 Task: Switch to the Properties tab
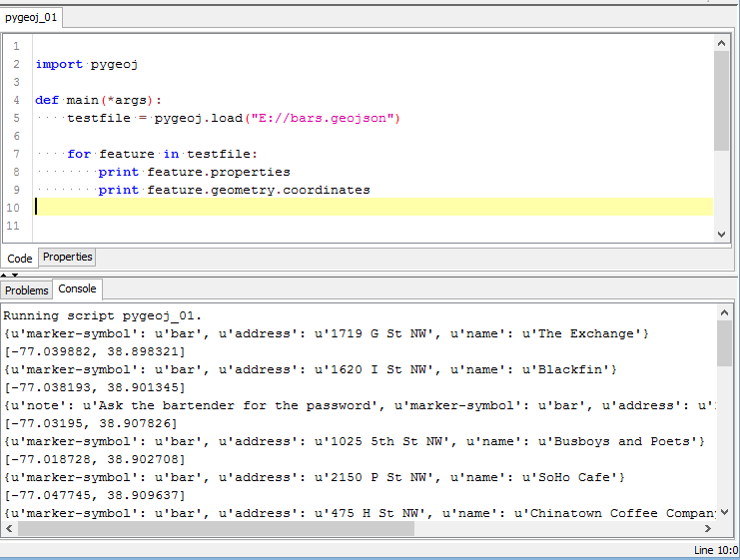tap(68, 258)
